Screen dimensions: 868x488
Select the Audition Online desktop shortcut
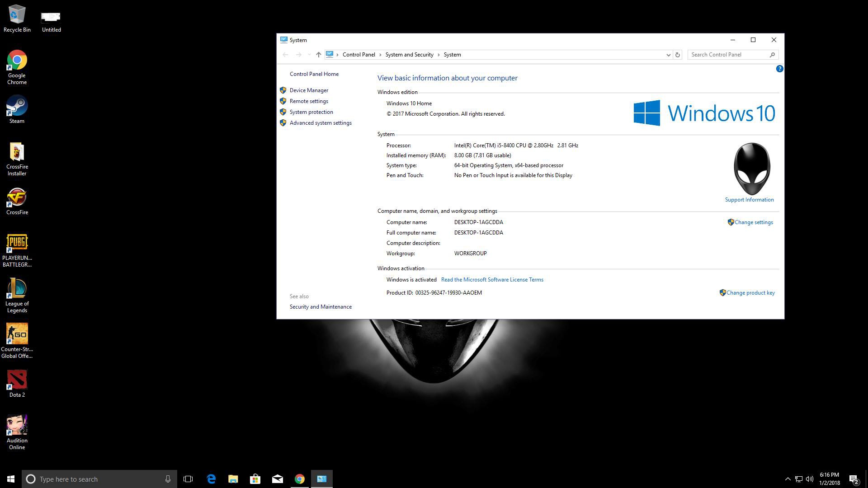[x=17, y=432]
